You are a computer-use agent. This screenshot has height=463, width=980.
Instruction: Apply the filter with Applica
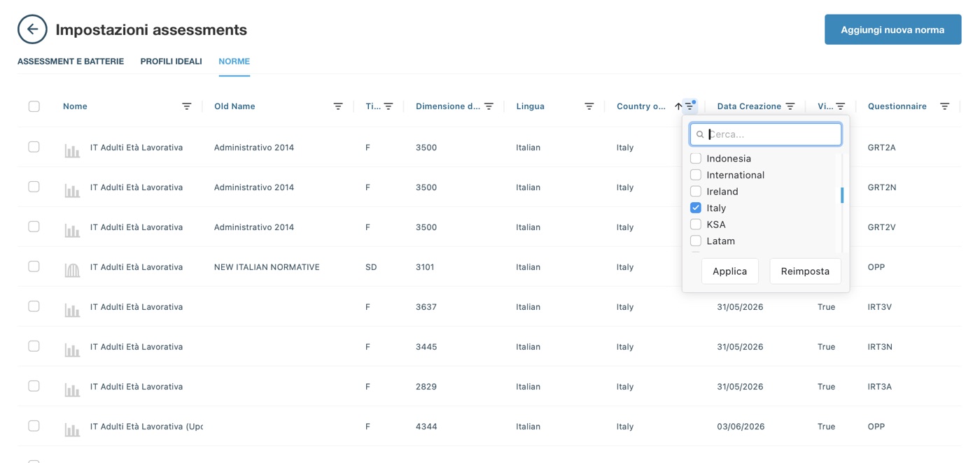pyautogui.click(x=730, y=271)
